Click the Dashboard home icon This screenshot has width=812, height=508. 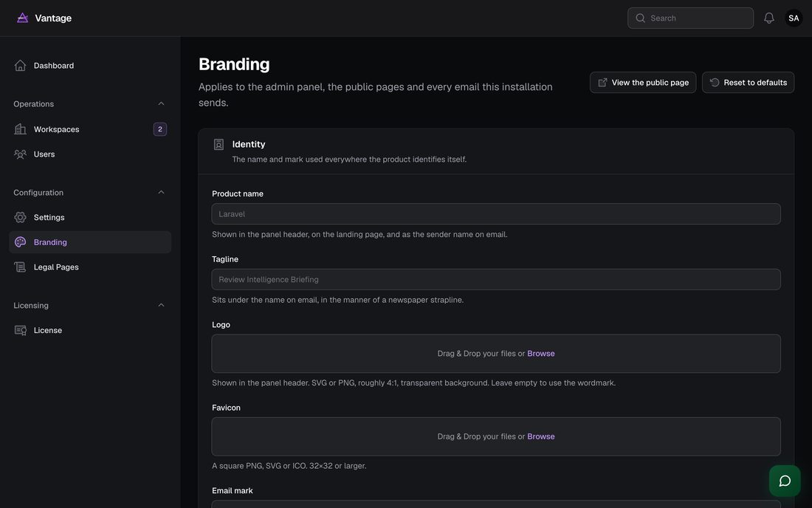20,66
